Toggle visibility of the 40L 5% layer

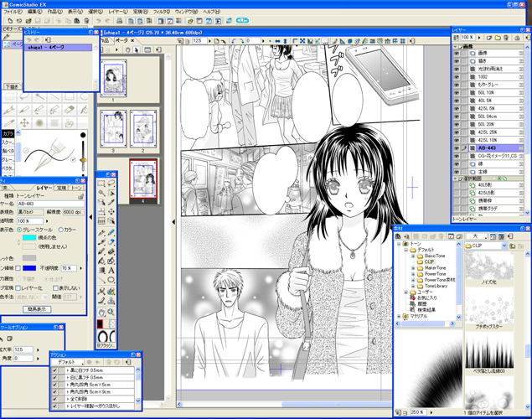pyautogui.click(x=457, y=101)
